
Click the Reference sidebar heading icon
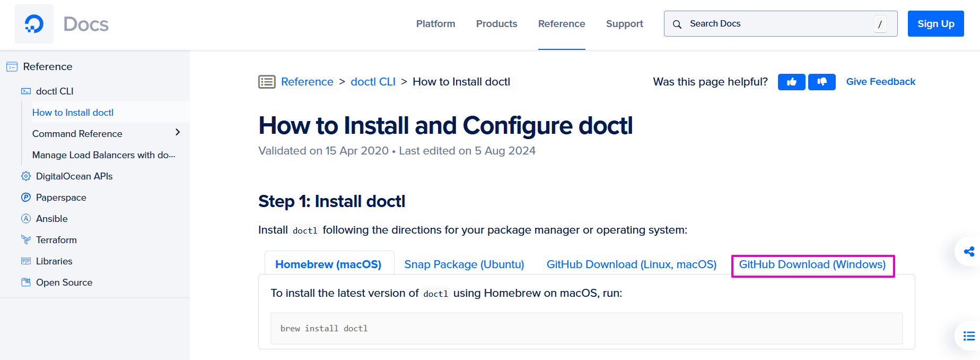tap(12, 67)
